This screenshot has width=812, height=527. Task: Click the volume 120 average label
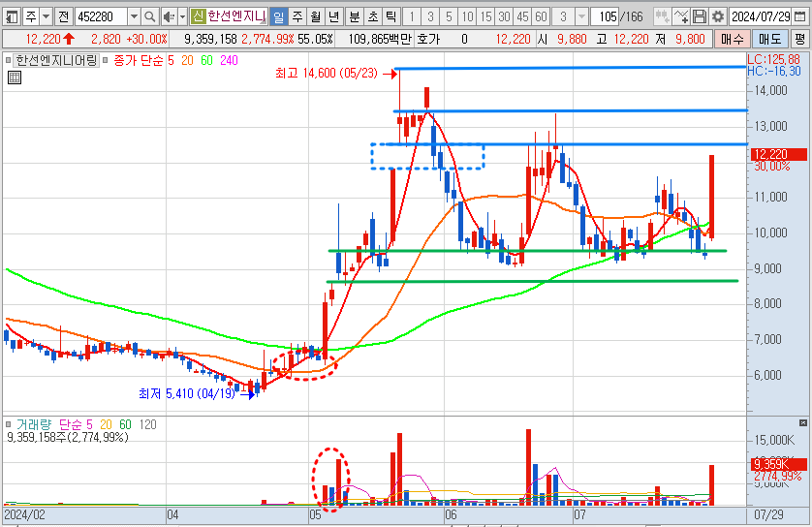(147, 424)
